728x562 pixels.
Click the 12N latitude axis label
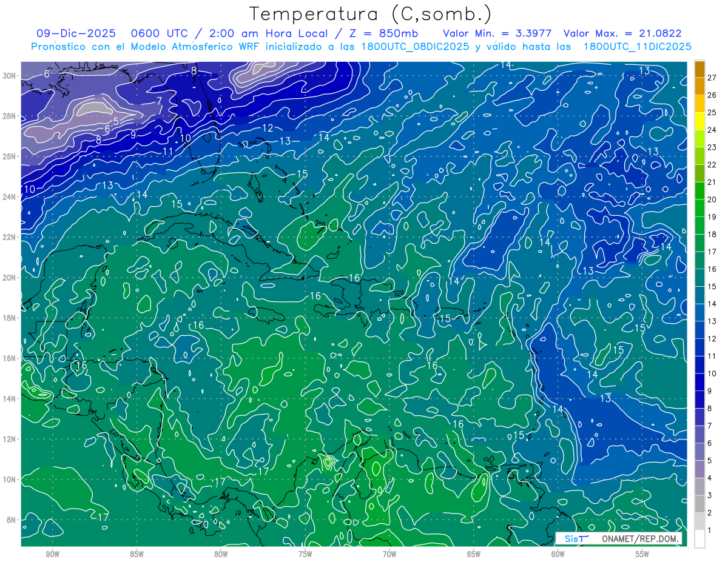click(10, 439)
